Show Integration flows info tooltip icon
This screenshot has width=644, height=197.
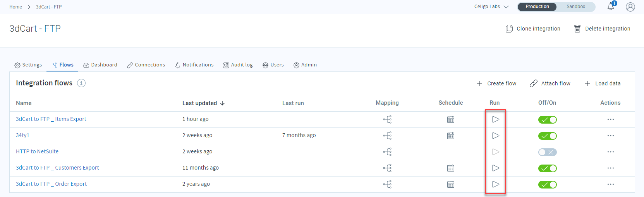pos(81,83)
